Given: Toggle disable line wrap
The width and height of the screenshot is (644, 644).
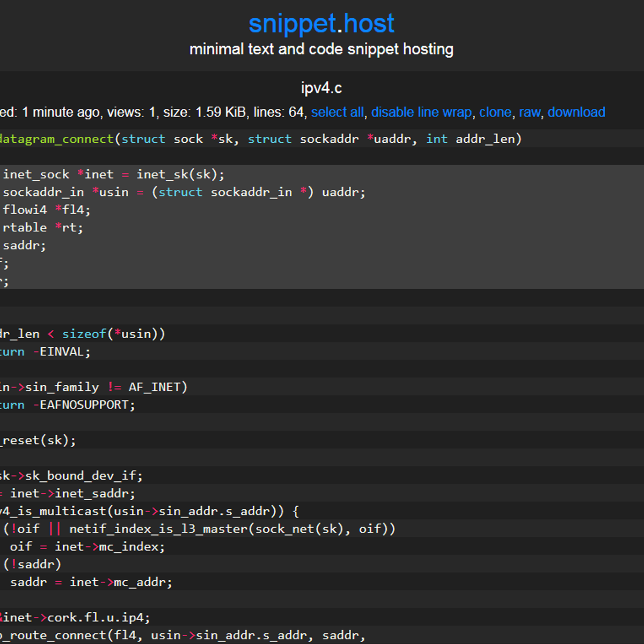Looking at the screenshot, I should coord(422,112).
